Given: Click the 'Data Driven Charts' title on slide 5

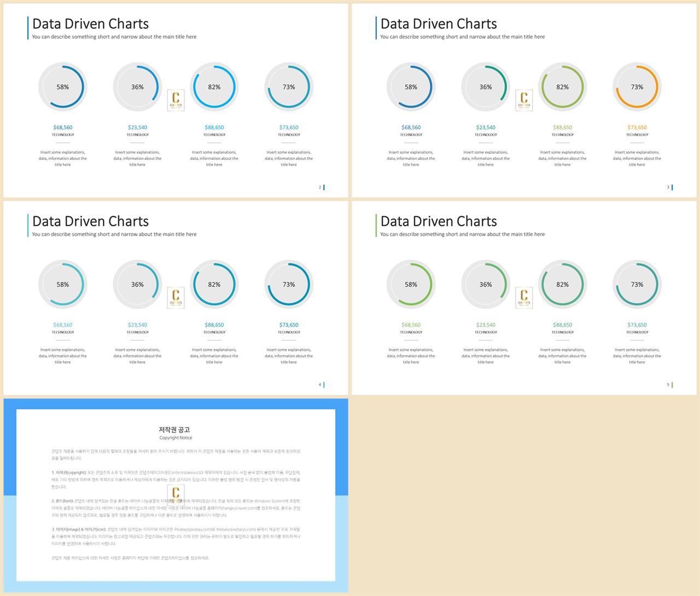Looking at the screenshot, I should [439, 222].
